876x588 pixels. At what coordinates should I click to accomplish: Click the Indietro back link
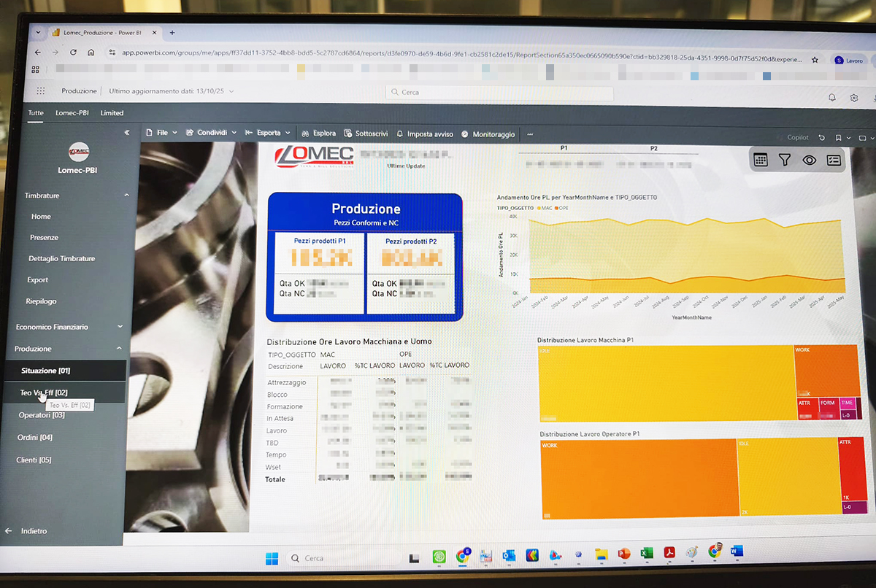pyautogui.click(x=34, y=531)
